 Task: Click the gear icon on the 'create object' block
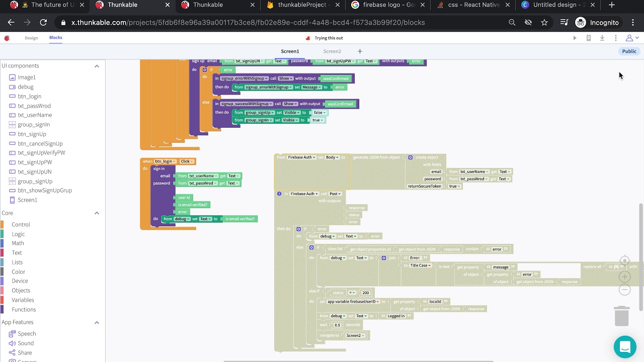point(410,157)
